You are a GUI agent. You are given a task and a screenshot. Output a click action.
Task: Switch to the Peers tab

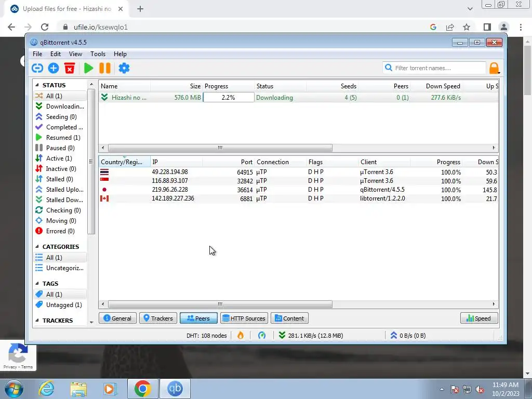(x=198, y=318)
